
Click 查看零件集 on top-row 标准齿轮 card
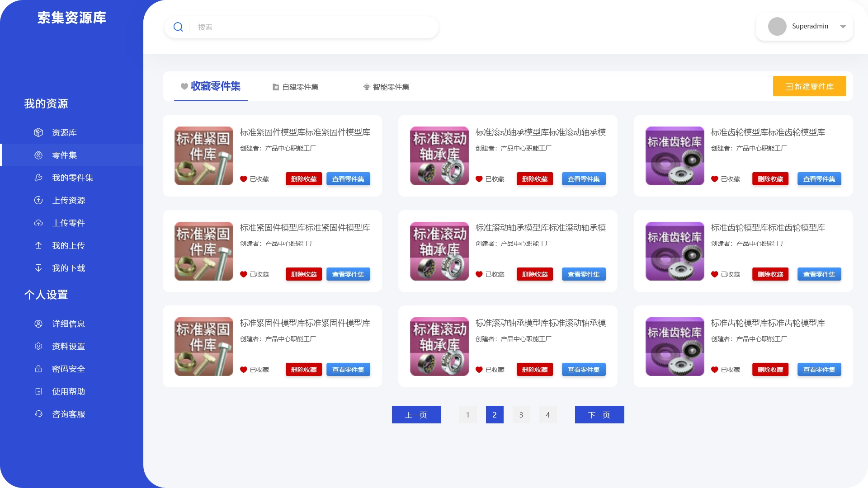819,179
